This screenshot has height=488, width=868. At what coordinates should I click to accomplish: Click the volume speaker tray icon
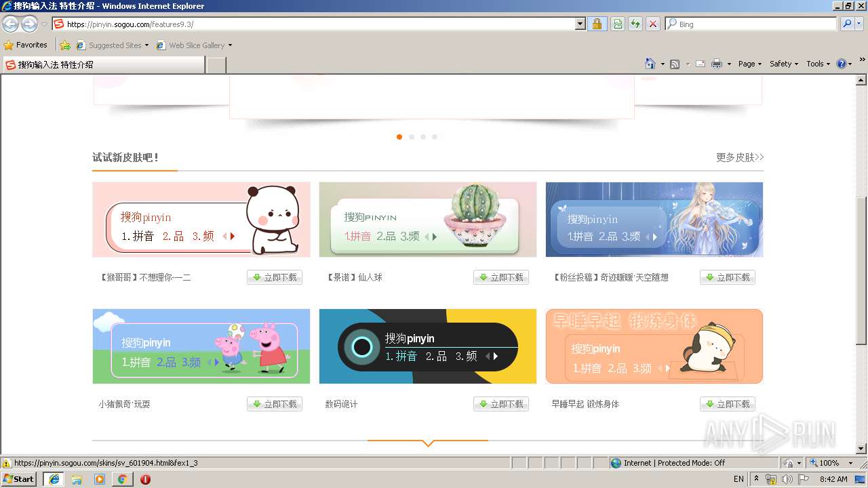pyautogui.click(x=787, y=479)
